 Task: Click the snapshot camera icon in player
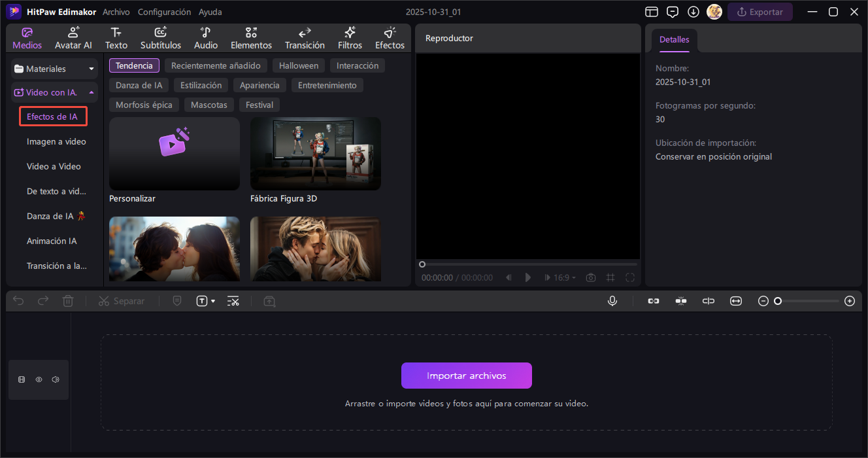tap(591, 277)
